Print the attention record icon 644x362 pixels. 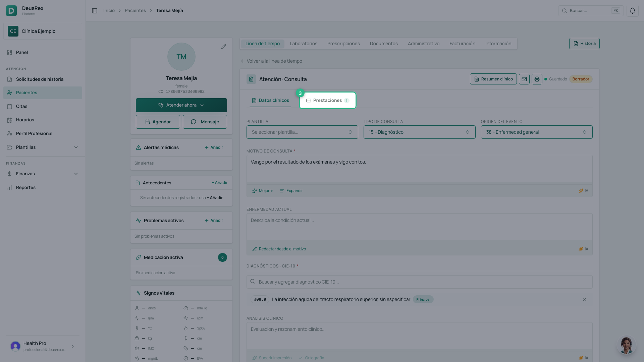click(x=537, y=79)
